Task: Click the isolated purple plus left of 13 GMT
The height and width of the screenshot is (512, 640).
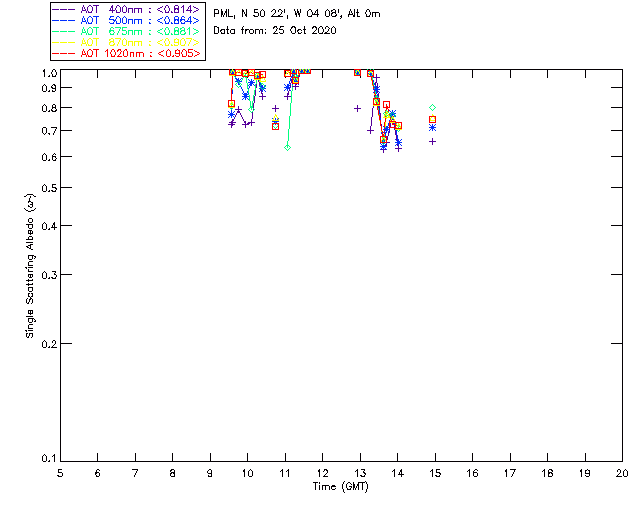Action: pyautogui.click(x=357, y=108)
